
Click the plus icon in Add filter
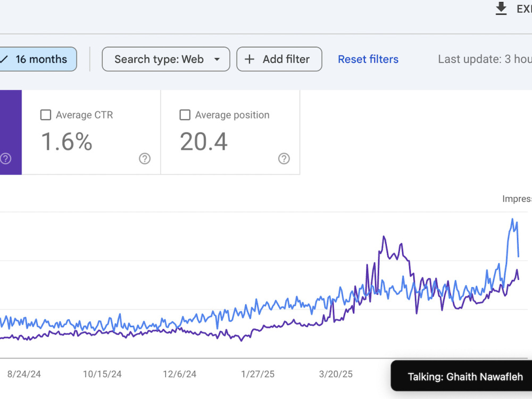[250, 59]
